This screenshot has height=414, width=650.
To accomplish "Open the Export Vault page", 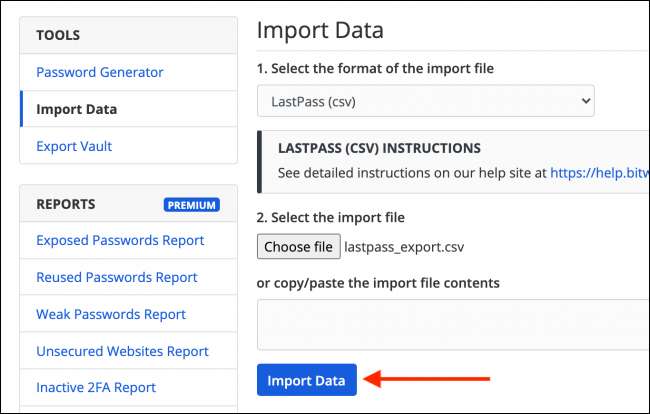I will (74, 146).
